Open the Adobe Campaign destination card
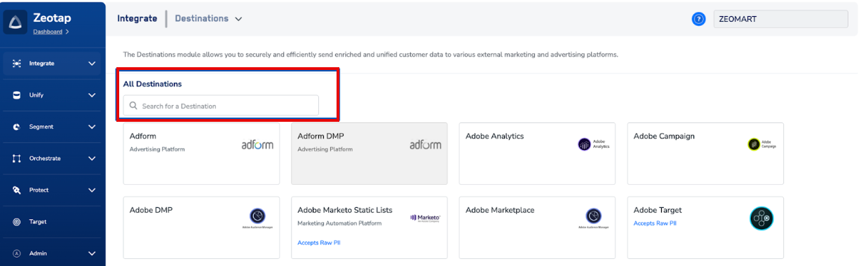Image resolution: width=868 pixels, height=266 pixels. [705, 153]
